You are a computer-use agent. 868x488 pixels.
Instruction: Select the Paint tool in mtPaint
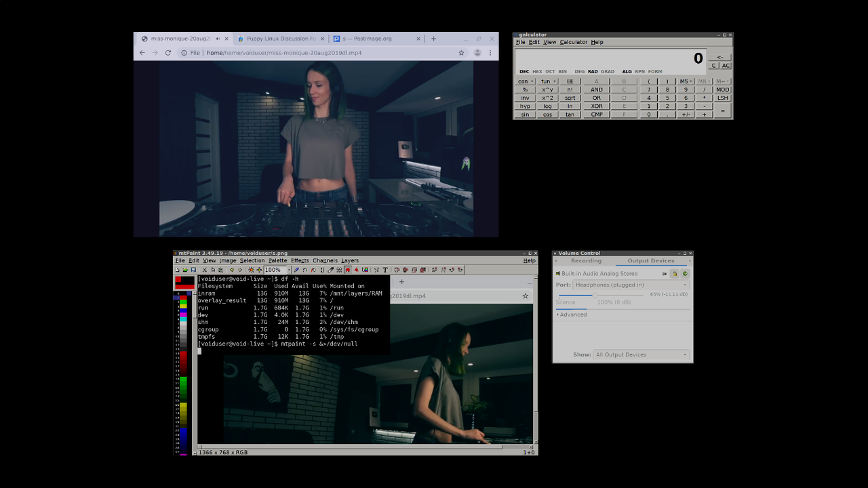click(x=296, y=269)
